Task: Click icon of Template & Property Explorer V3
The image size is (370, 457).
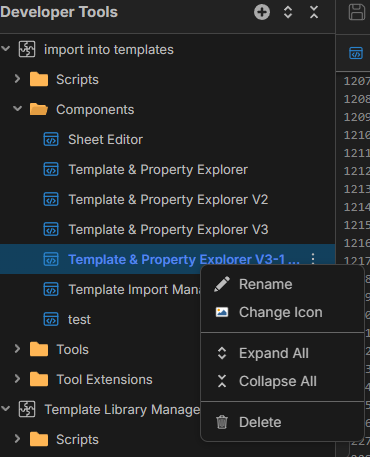Action: 51,229
